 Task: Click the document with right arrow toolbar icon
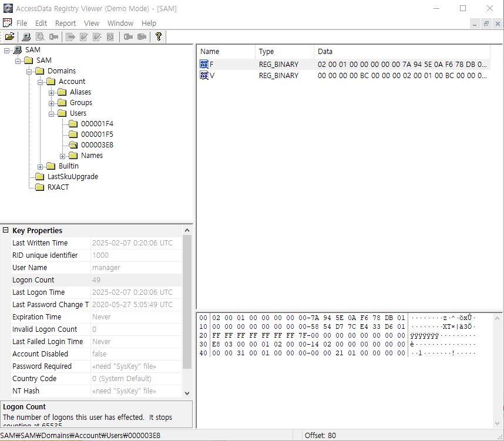pos(70,36)
